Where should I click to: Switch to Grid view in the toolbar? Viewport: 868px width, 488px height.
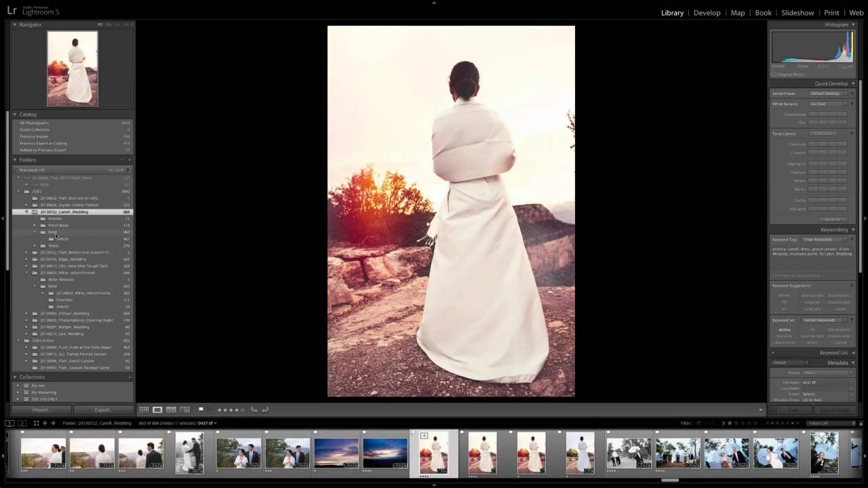tap(144, 409)
